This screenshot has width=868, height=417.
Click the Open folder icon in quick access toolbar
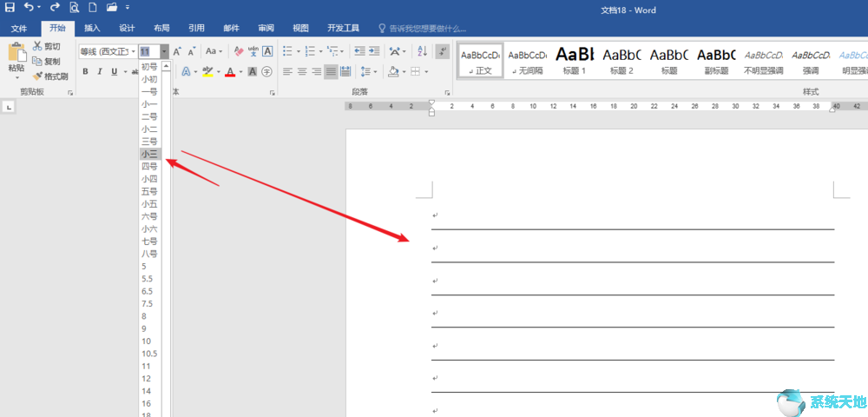point(112,7)
